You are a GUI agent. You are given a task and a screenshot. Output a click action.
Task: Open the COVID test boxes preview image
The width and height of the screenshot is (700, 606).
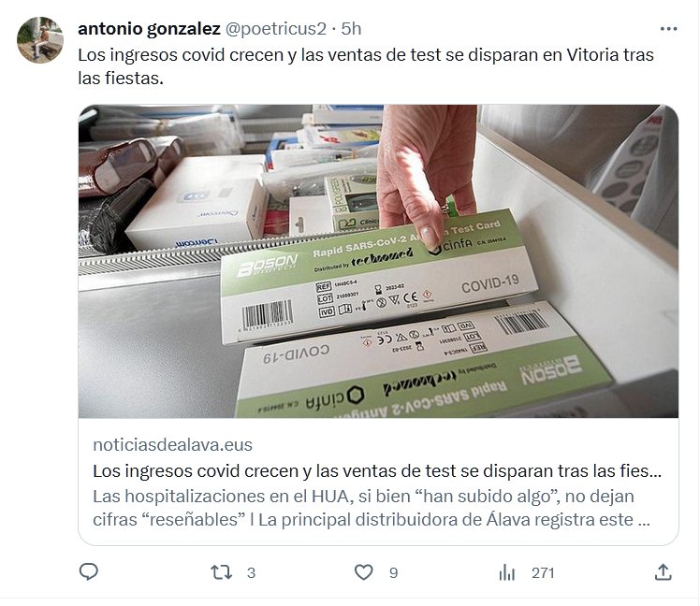click(379, 262)
